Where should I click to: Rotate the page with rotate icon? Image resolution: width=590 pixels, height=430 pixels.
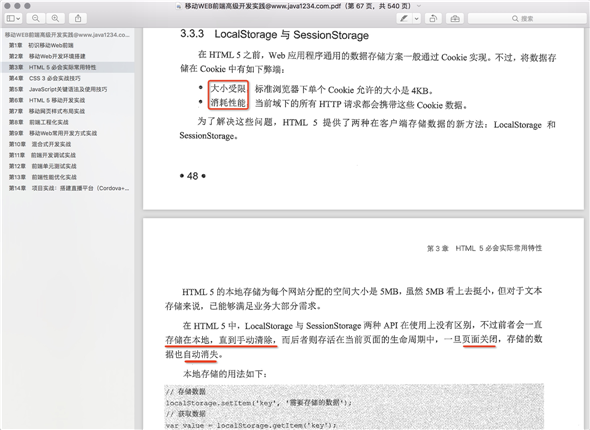(433, 18)
